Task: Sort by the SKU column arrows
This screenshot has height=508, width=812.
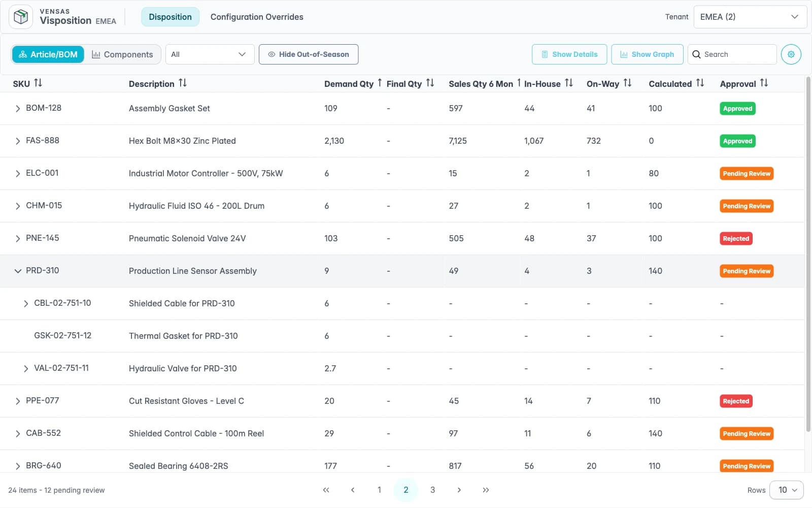Action: 38,83
